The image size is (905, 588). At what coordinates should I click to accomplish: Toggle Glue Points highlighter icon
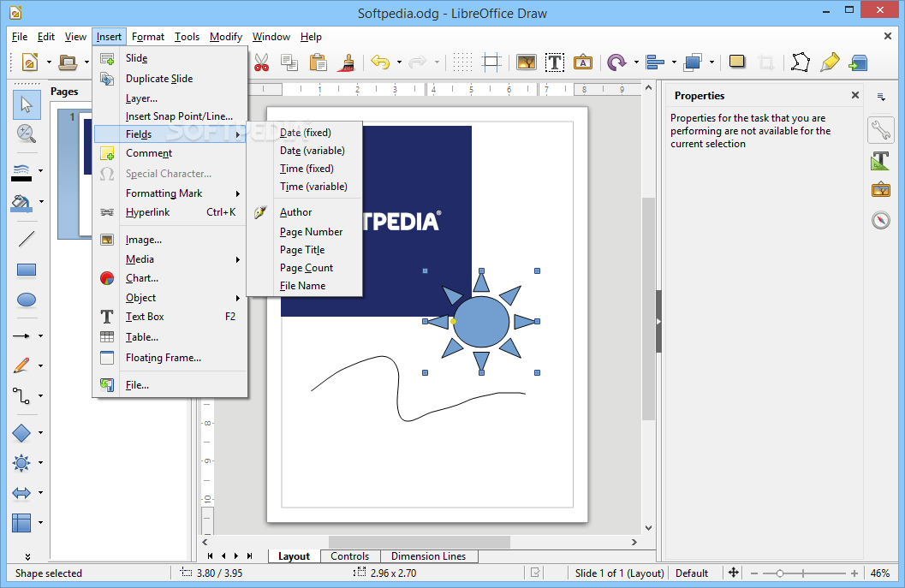click(830, 62)
